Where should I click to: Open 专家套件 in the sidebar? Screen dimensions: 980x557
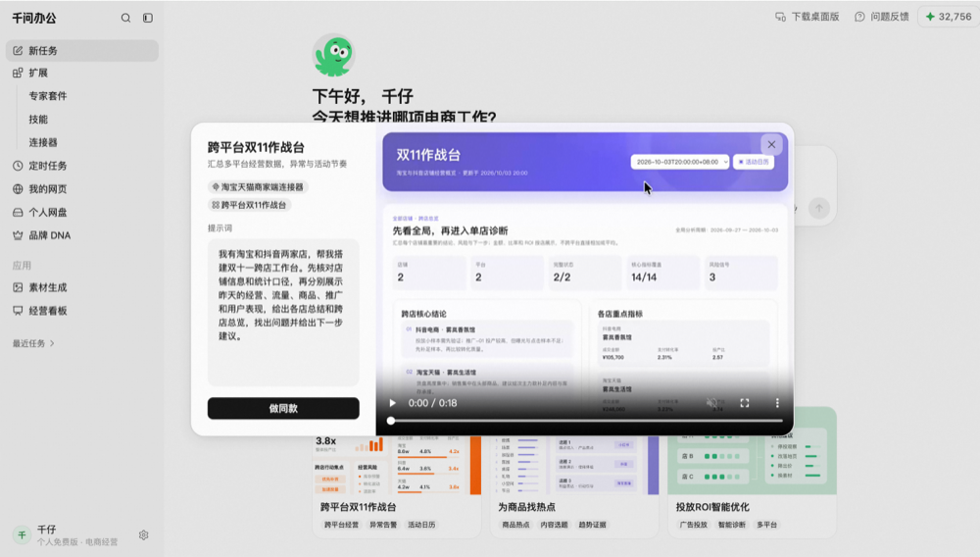pos(47,96)
